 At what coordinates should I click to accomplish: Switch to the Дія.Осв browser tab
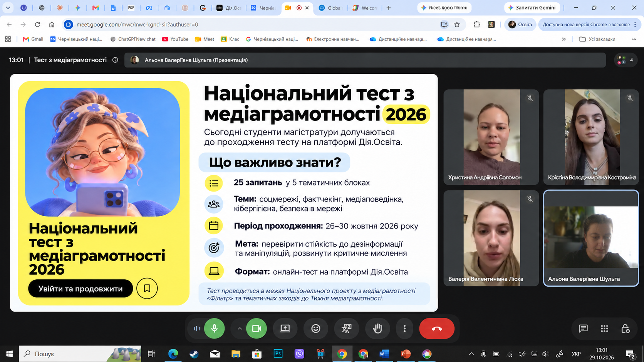coord(229,8)
